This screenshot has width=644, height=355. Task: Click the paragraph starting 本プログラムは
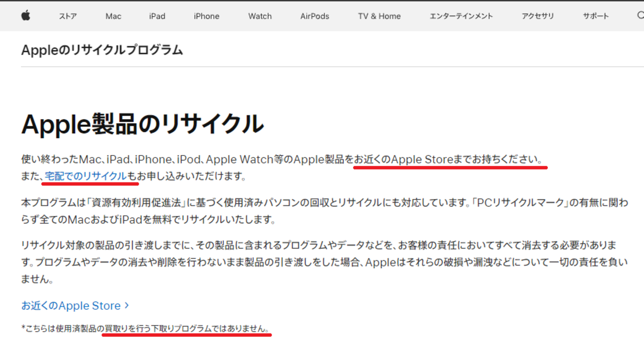pyautogui.click(x=324, y=210)
